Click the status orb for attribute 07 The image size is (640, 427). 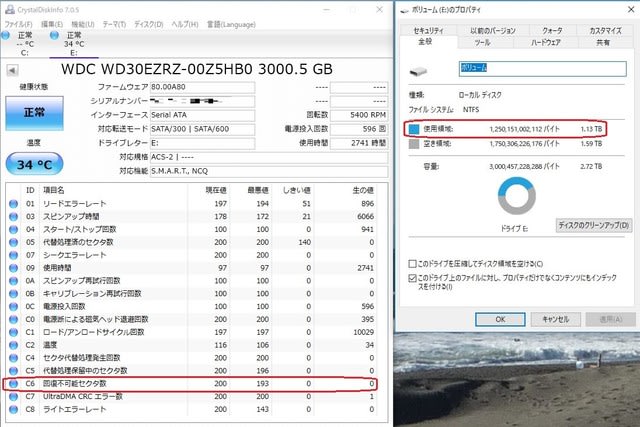coord(13,255)
